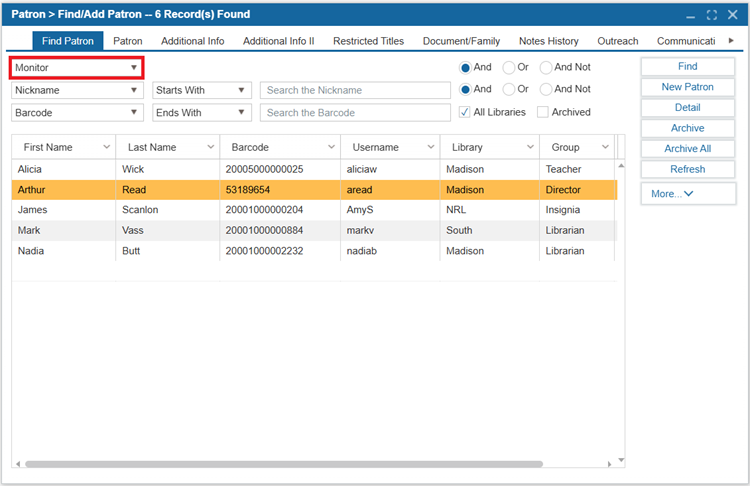Open Username column filter chevron
Image resolution: width=750 pixels, height=486 pixels.
[x=431, y=147]
